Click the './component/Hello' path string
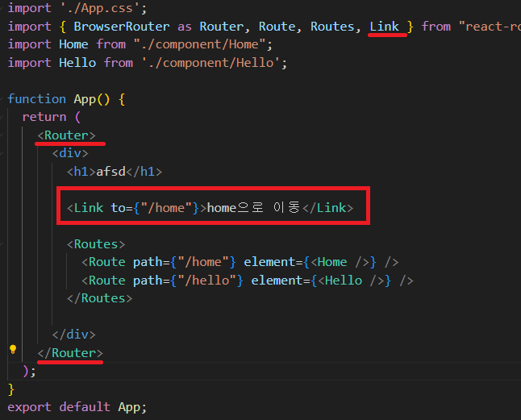The image size is (521, 420). (210, 63)
